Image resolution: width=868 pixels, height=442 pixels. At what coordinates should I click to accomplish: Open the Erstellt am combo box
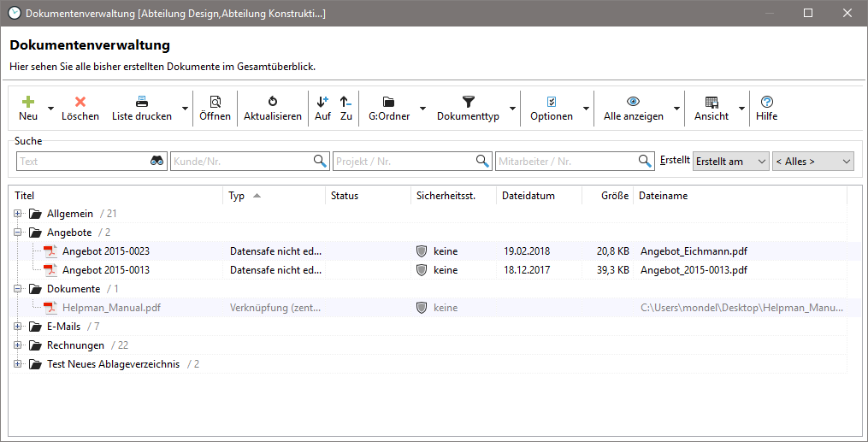(x=730, y=162)
